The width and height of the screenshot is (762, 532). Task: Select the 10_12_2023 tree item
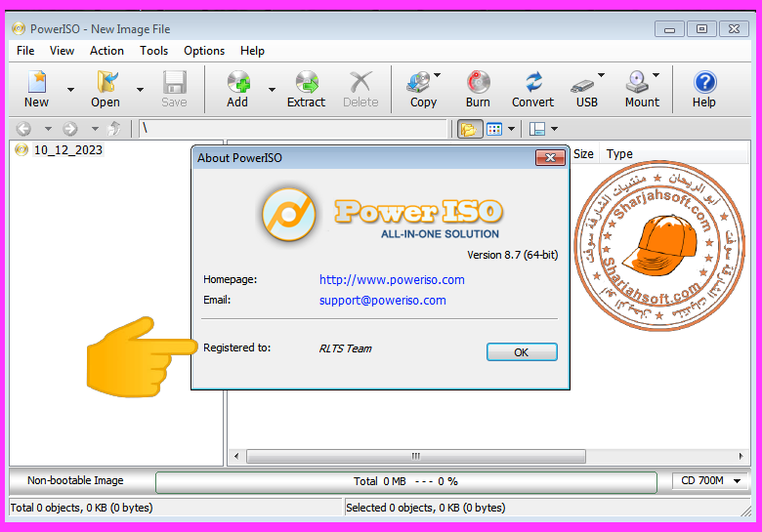pos(68,150)
